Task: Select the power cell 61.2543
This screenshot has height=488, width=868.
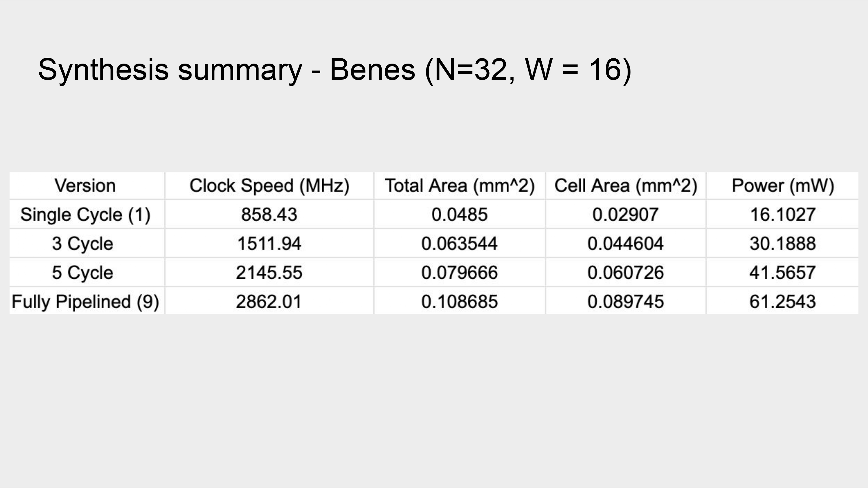Action: pos(783,302)
